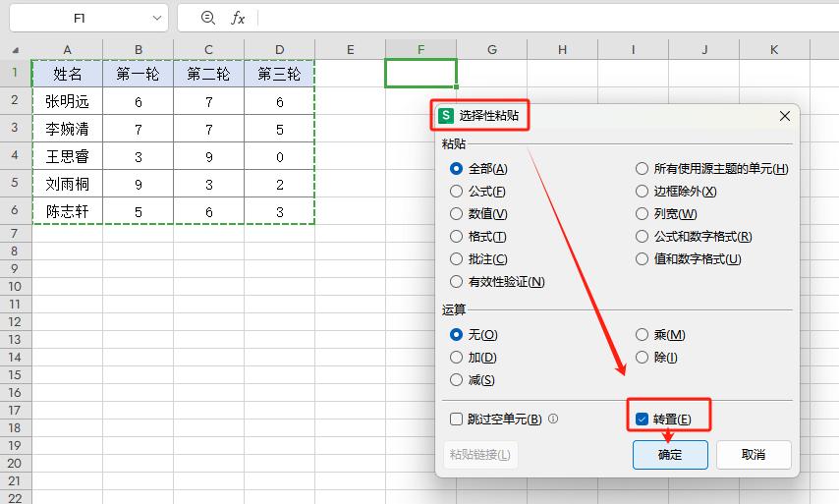839x504 pixels.
Task: Select 所有使用源主题的单元(H) option
Action: (712, 169)
